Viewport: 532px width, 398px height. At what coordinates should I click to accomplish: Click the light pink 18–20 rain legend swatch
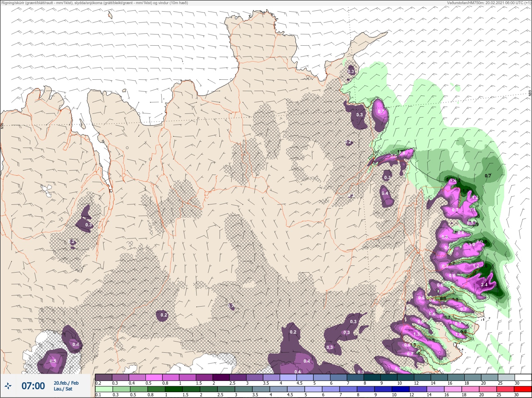pos(470,389)
